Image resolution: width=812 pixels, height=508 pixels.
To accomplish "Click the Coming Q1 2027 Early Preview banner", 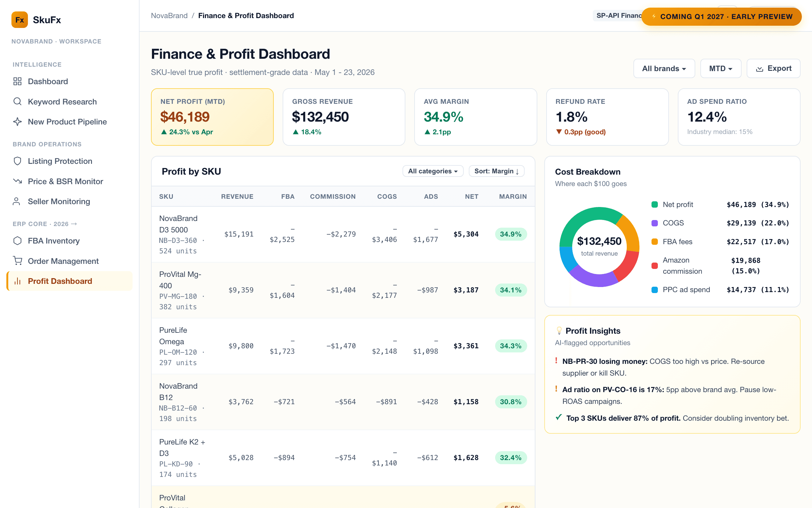I will click(x=721, y=17).
